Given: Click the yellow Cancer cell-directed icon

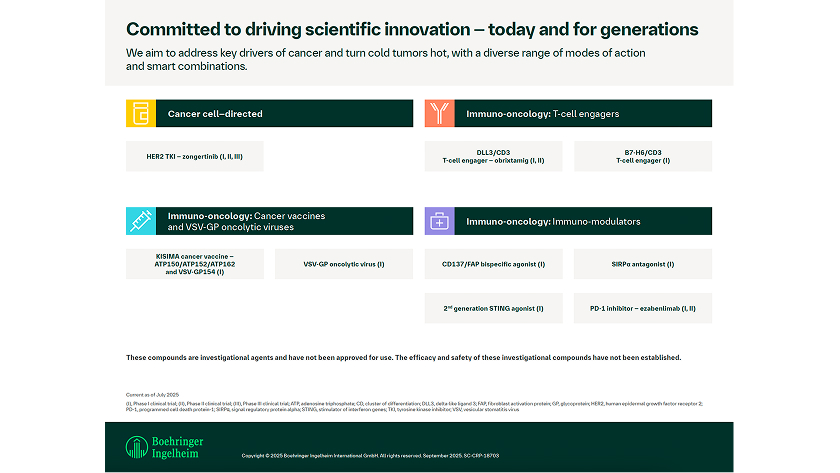Looking at the screenshot, I should tap(140, 114).
